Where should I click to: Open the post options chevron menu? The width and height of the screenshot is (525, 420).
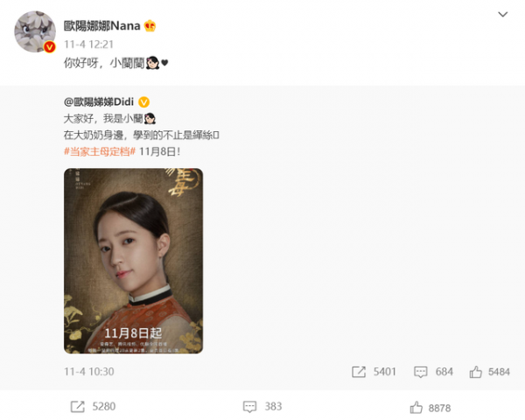coord(502,14)
